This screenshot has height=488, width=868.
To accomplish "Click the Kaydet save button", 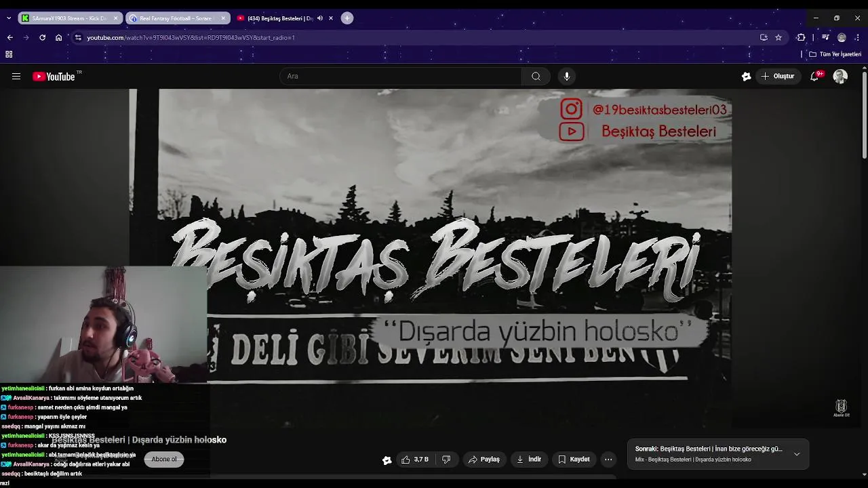I will 574,460.
